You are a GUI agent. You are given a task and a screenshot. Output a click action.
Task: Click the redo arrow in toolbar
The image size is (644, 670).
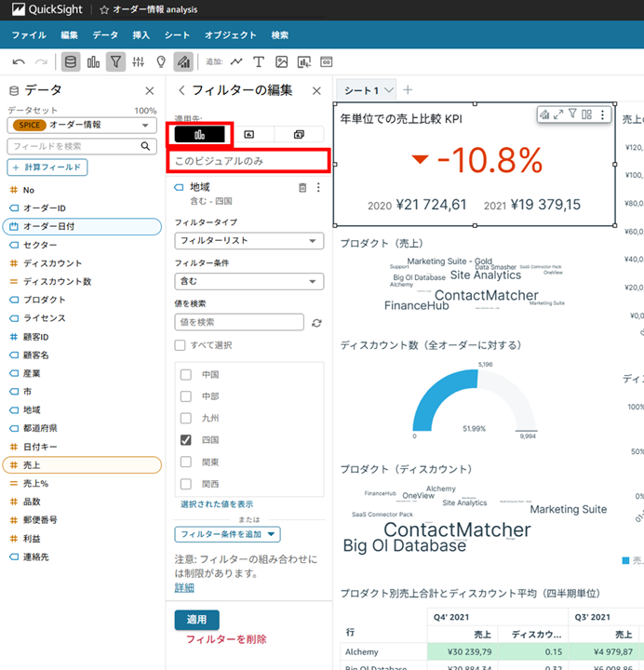coord(41,62)
